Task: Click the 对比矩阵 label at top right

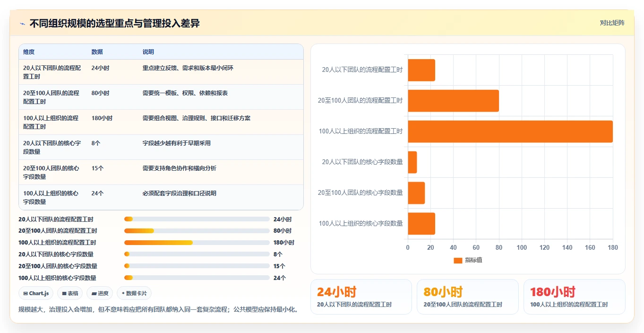Action: pos(612,23)
